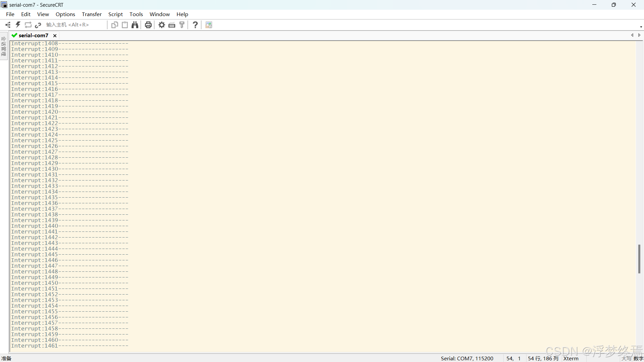
Task: Open the Transfer menu
Action: (92, 14)
